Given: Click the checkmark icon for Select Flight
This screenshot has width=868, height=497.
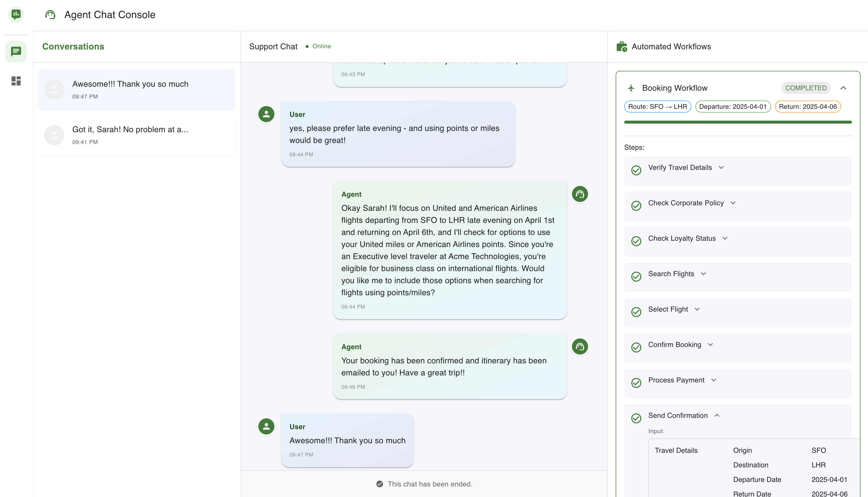Looking at the screenshot, I should pyautogui.click(x=636, y=312).
